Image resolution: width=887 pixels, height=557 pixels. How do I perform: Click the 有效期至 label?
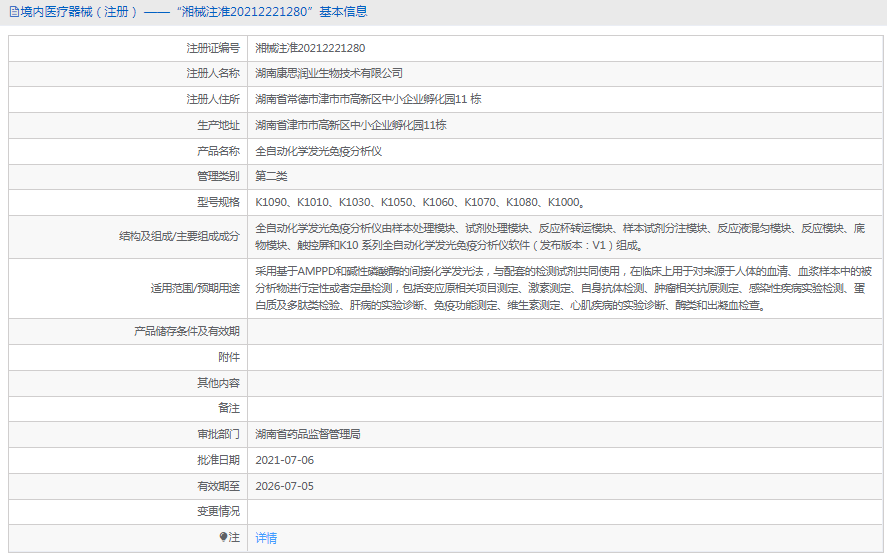pyautogui.click(x=218, y=486)
